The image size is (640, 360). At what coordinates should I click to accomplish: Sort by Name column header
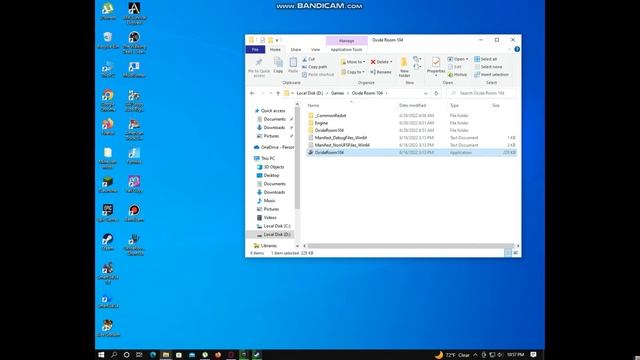pos(313,105)
